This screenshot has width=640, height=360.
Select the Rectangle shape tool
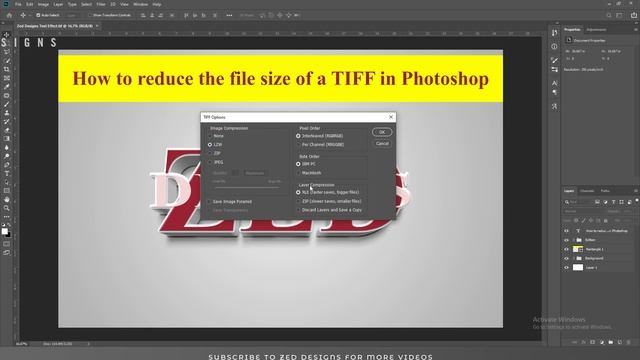click(7, 191)
